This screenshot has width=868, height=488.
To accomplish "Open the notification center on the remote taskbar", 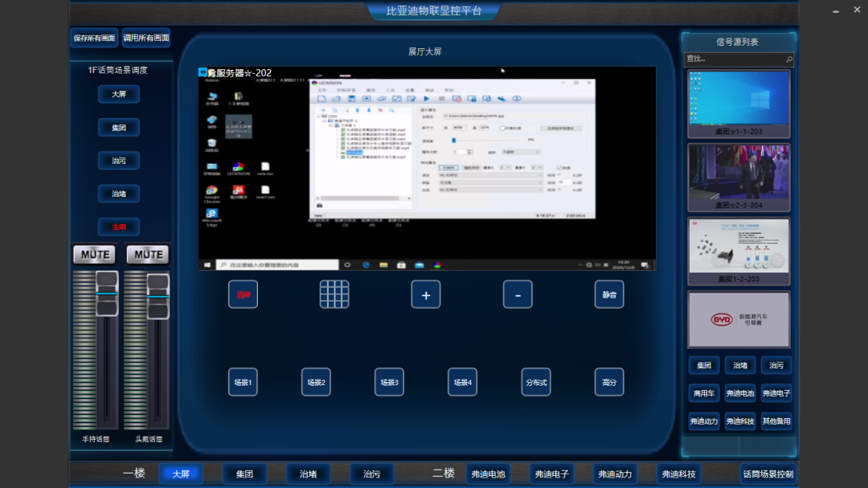I will tap(645, 265).
